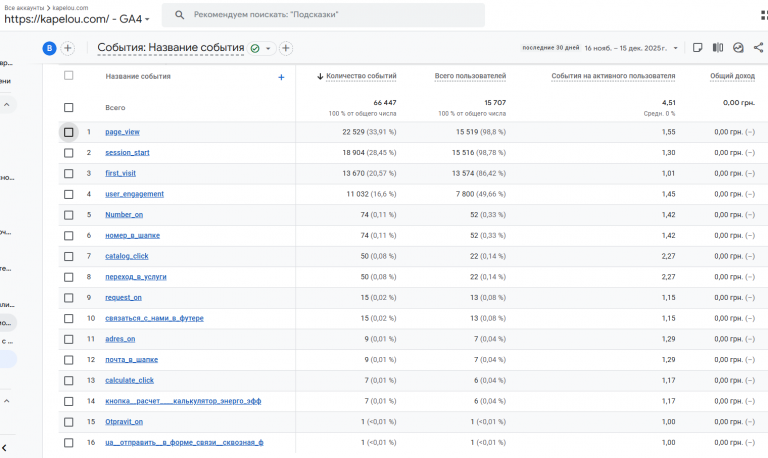
Task: Click the blue B segment badge
Action: coord(49,48)
